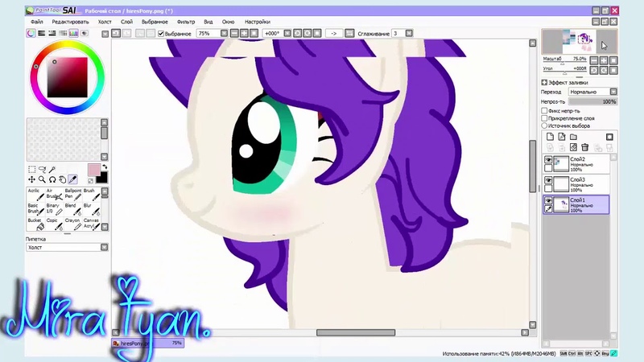
Task: Enable Фикс непр-ть checkbox
Action: click(544, 111)
